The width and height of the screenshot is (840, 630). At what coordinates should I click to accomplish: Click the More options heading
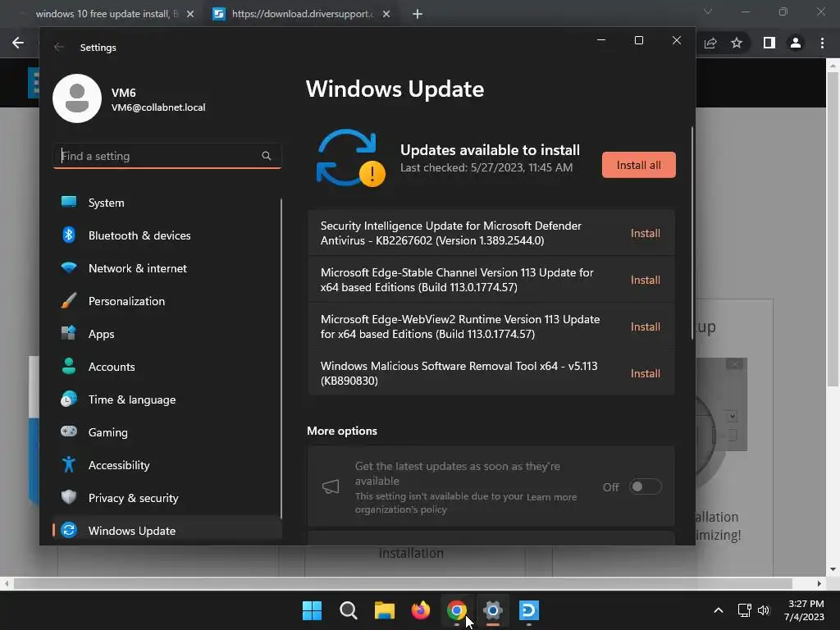point(342,431)
